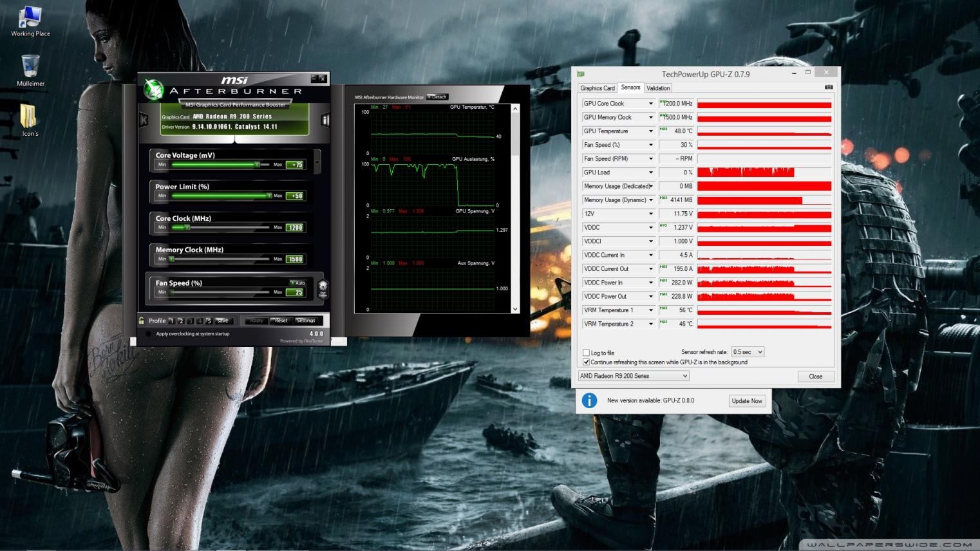Expand Core Voltage options arrow
The width and height of the screenshot is (980, 551).
317,161
